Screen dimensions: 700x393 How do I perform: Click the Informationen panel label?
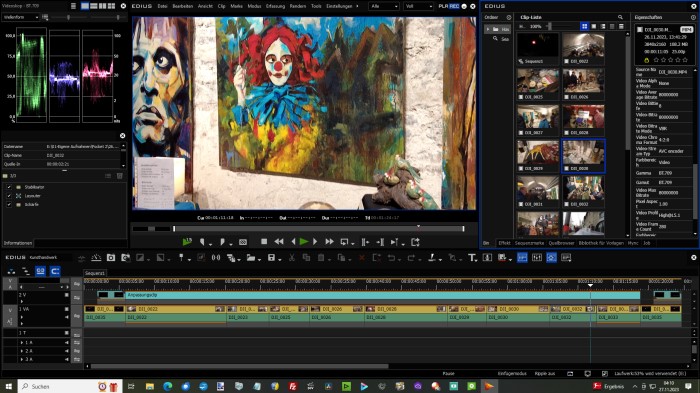[18, 243]
